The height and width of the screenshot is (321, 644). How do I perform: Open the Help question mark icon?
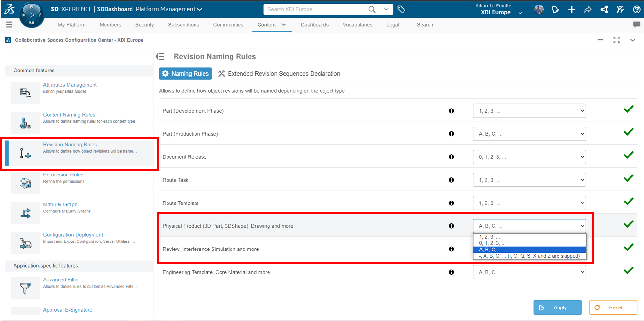637,10
